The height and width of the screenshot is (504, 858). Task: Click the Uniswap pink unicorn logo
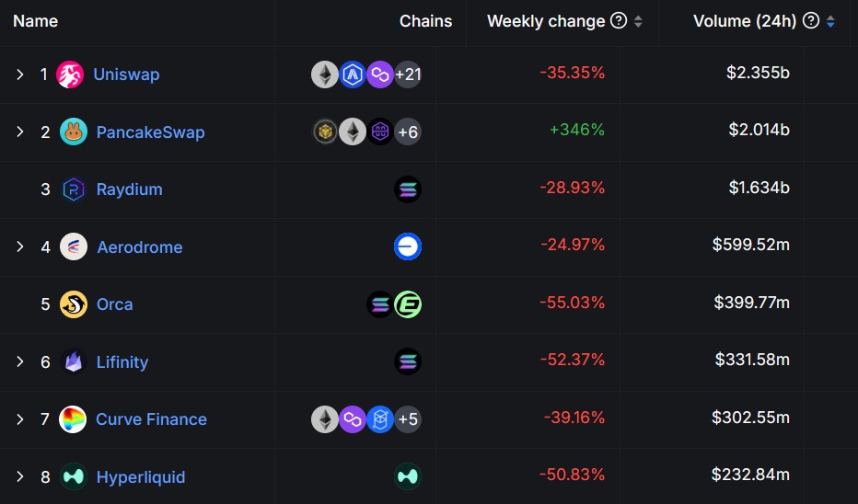(x=70, y=74)
